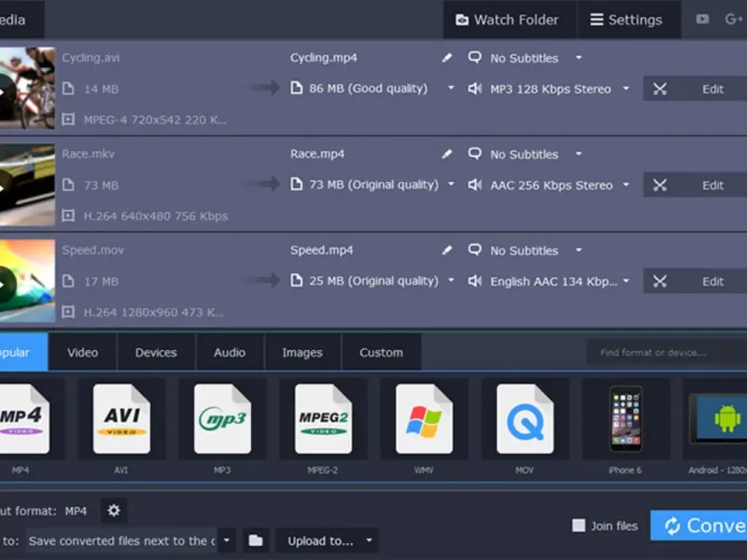Click the Cycling.mp4 output file name
This screenshot has width=747, height=560.
point(323,58)
